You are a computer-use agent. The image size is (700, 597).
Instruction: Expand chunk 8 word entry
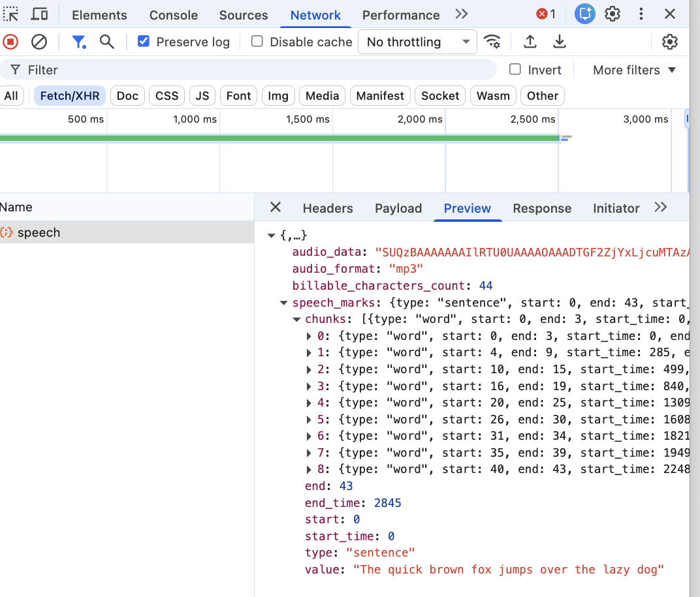[x=308, y=469]
